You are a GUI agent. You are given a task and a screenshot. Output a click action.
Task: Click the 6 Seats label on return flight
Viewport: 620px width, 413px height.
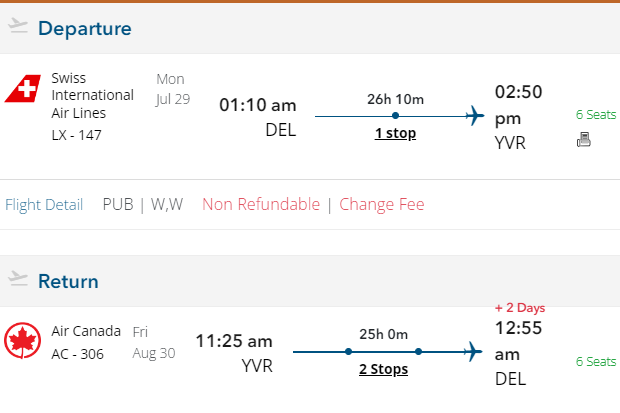(x=596, y=361)
